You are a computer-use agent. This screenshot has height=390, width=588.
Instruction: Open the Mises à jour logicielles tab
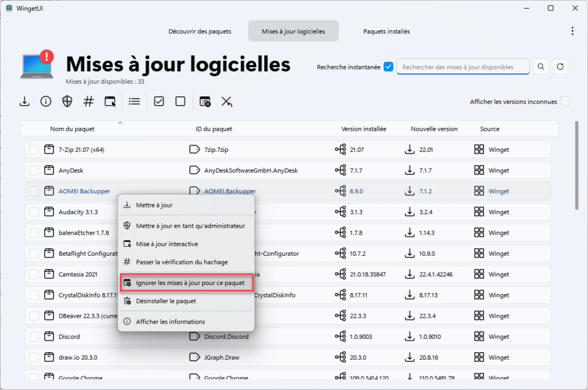pyautogui.click(x=293, y=32)
